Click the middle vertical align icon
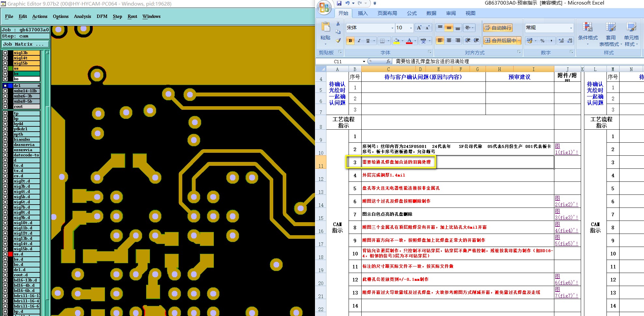The image size is (644, 316). (449, 28)
